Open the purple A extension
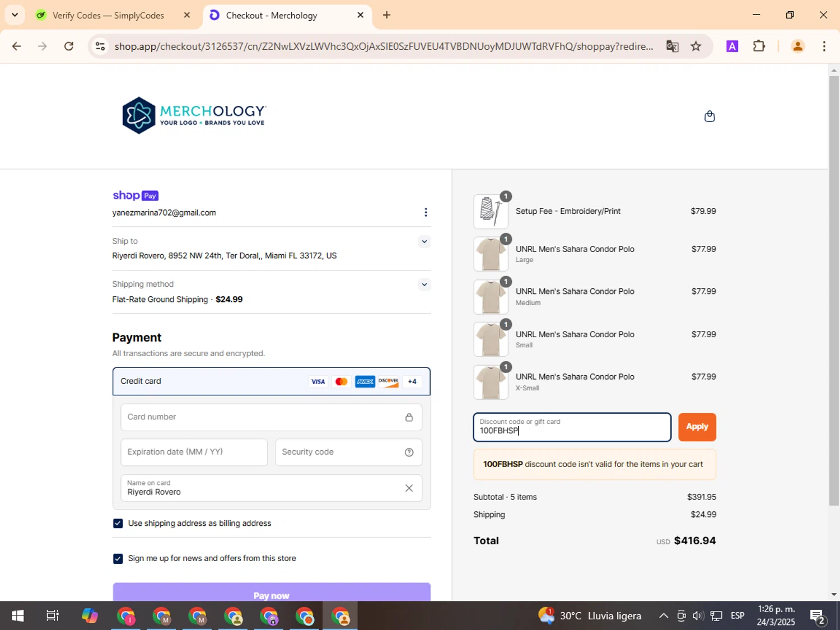840x630 pixels. coord(732,46)
